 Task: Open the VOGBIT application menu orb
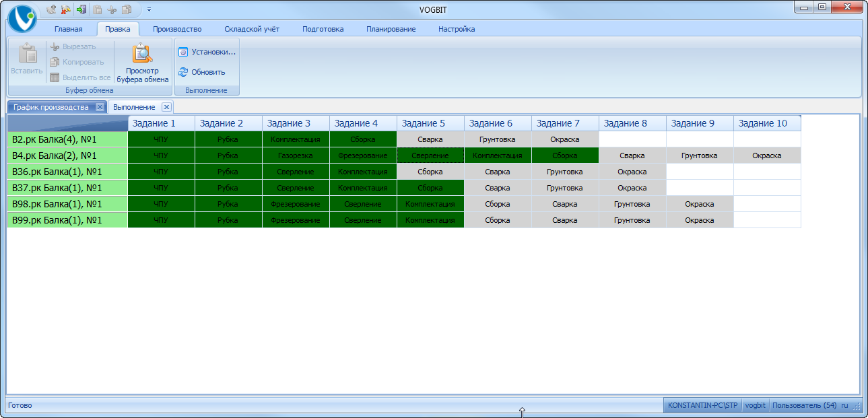click(x=22, y=18)
